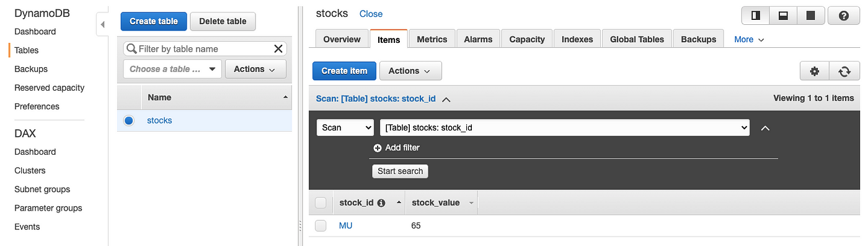Select the stocks table radio button
Viewport: 868px width, 246px height.
(x=128, y=121)
